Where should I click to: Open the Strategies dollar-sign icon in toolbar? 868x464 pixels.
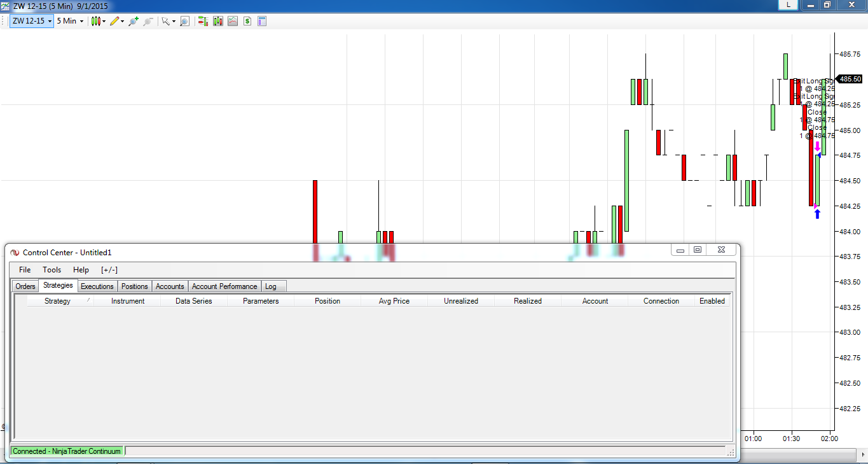(247, 21)
